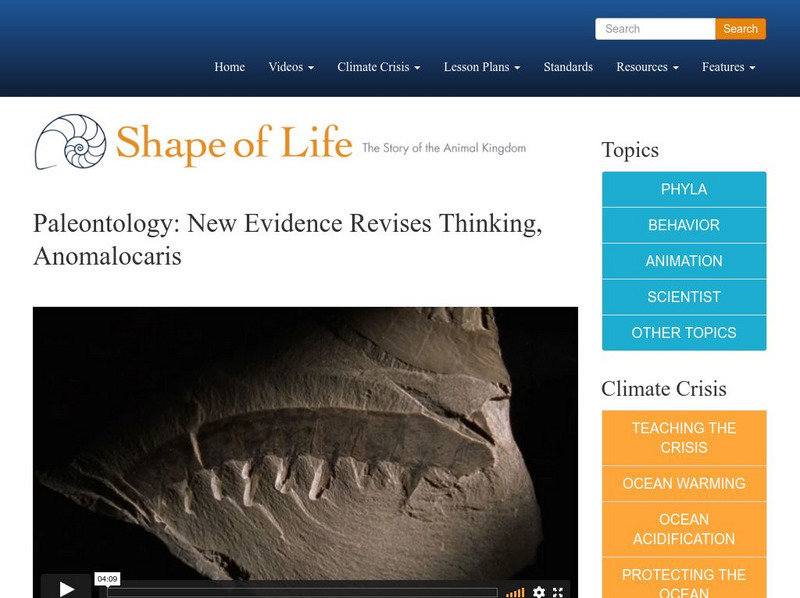
Task: Select the Home navigation item
Action: [x=229, y=66]
